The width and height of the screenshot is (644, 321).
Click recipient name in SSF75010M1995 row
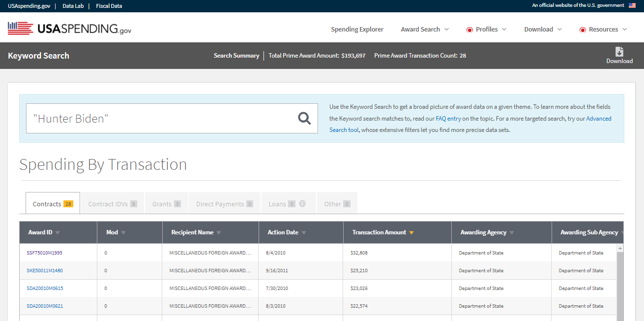pyautogui.click(x=210, y=253)
